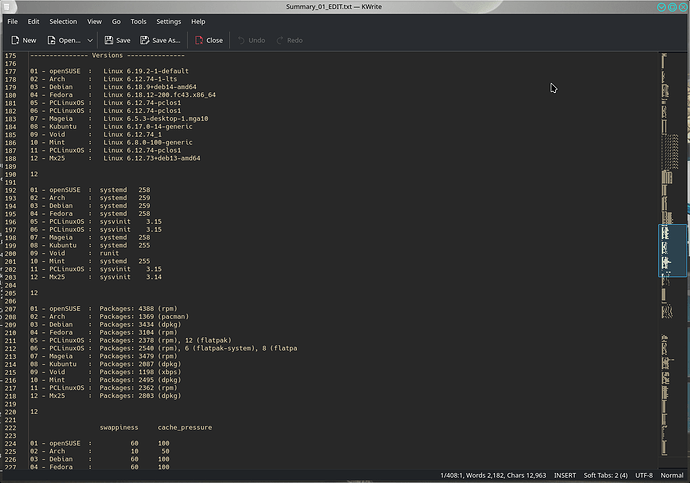The height and width of the screenshot is (483, 690).
Task: Open the Settings menu
Action: click(x=169, y=22)
